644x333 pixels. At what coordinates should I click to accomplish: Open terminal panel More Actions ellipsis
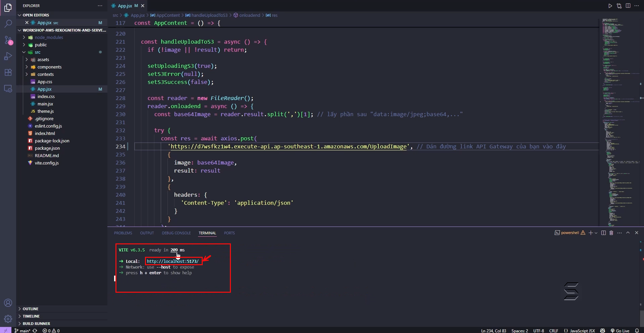(x=620, y=233)
